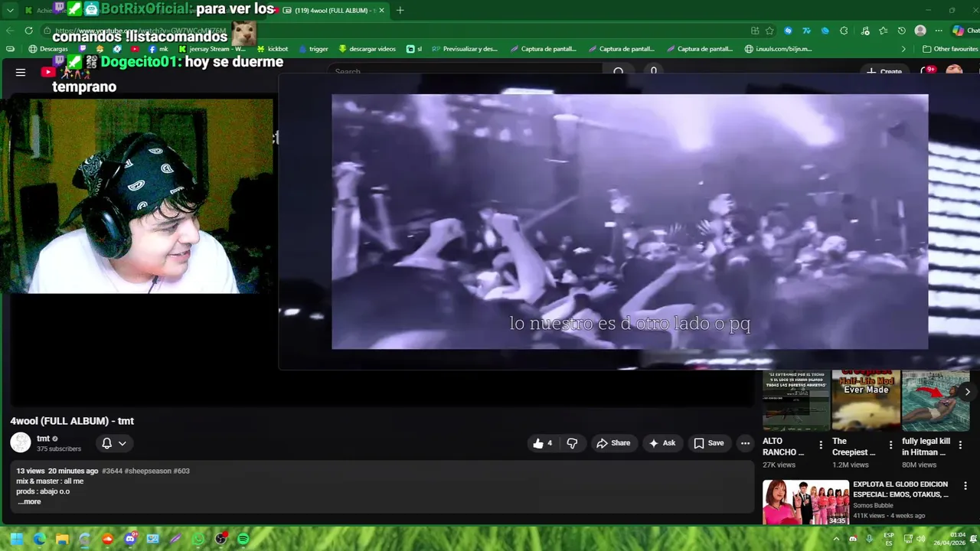
Task: Open the fully legal kill in Hitman thumbnail
Action: click(x=936, y=401)
